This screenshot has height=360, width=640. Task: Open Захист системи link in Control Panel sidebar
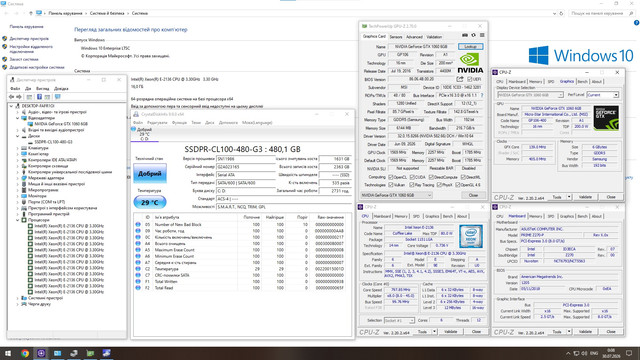24,59
